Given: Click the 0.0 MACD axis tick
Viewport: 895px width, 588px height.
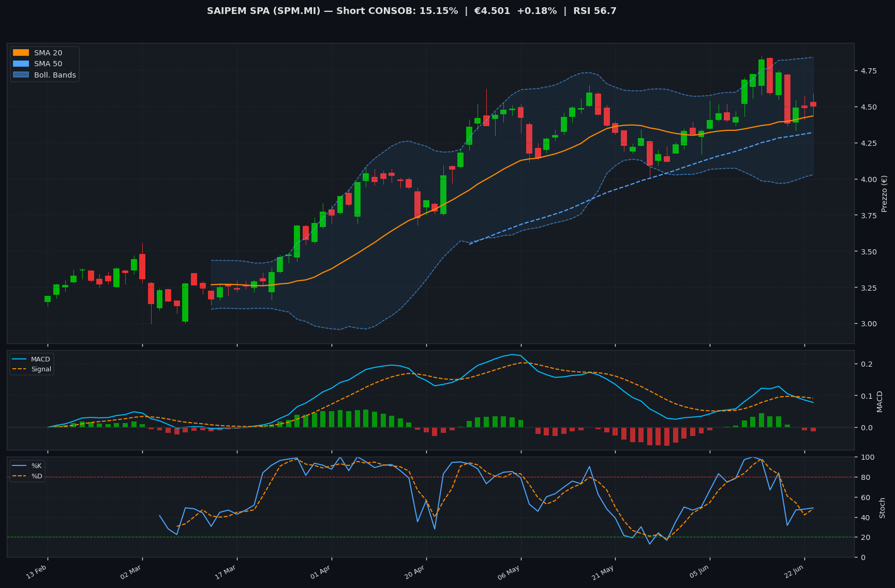Looking at the screenshot, I should (x=867, y=428).
